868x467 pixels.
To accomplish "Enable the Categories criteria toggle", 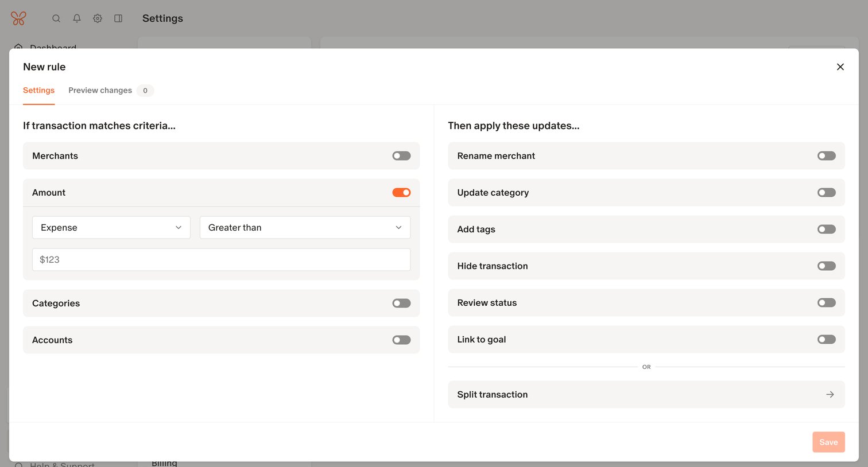I will pos(401,303).
